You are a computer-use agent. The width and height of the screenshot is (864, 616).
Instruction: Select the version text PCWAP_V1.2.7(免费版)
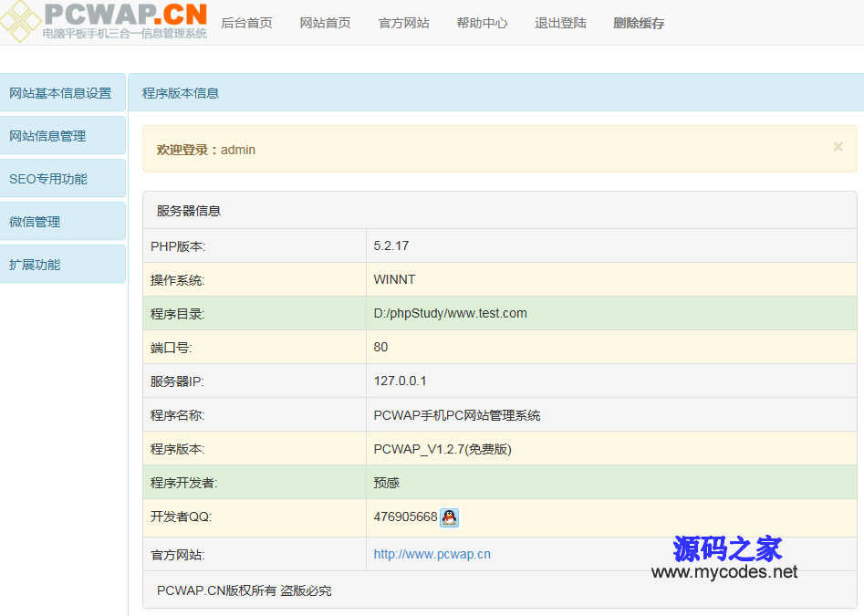[442, 449]
